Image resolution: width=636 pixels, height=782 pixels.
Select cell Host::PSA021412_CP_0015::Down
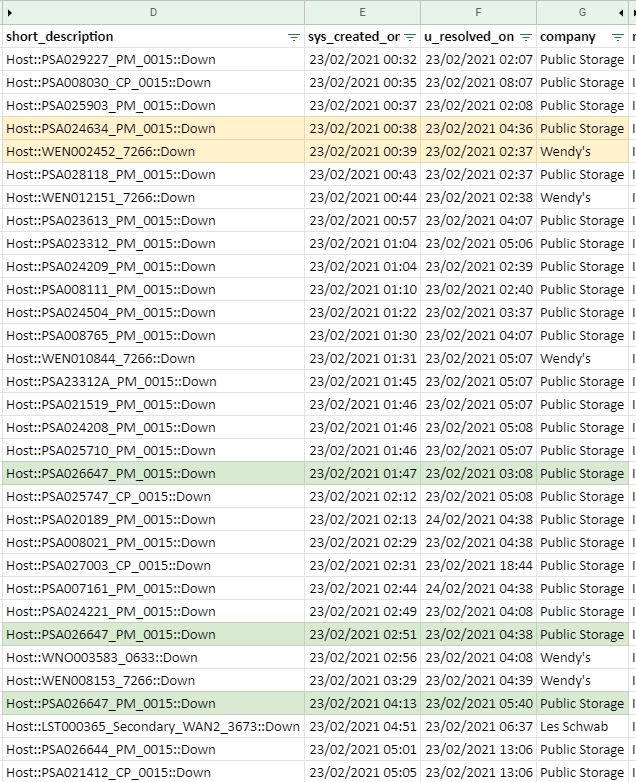pyautogui.click(x=154, y=772)
